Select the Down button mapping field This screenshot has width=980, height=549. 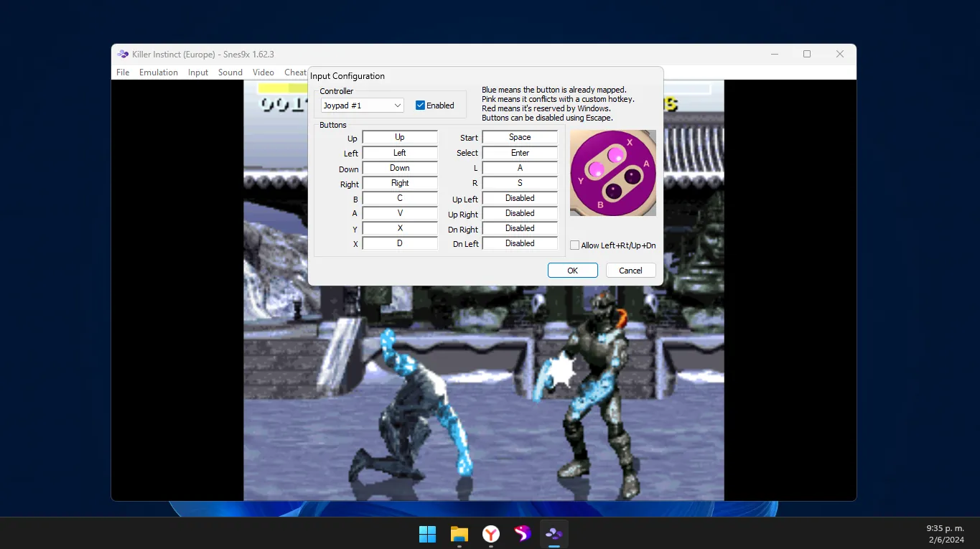tap(400, 168)
